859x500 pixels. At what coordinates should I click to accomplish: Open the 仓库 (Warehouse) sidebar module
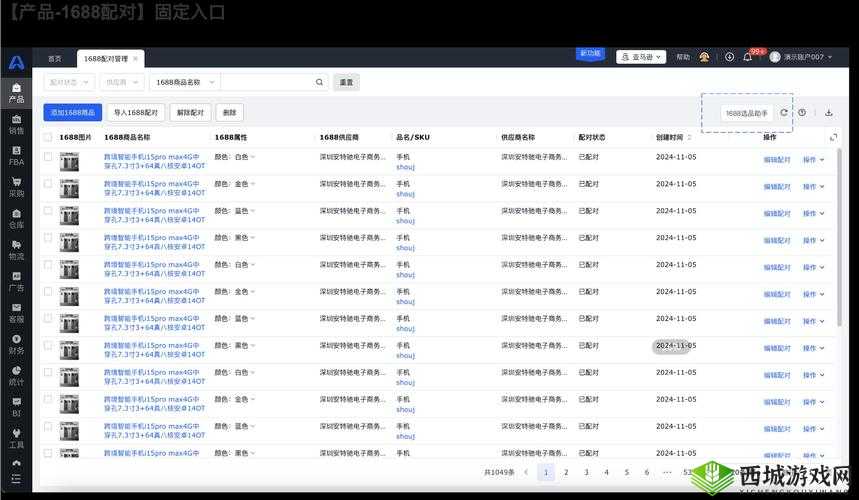point(16,219)
